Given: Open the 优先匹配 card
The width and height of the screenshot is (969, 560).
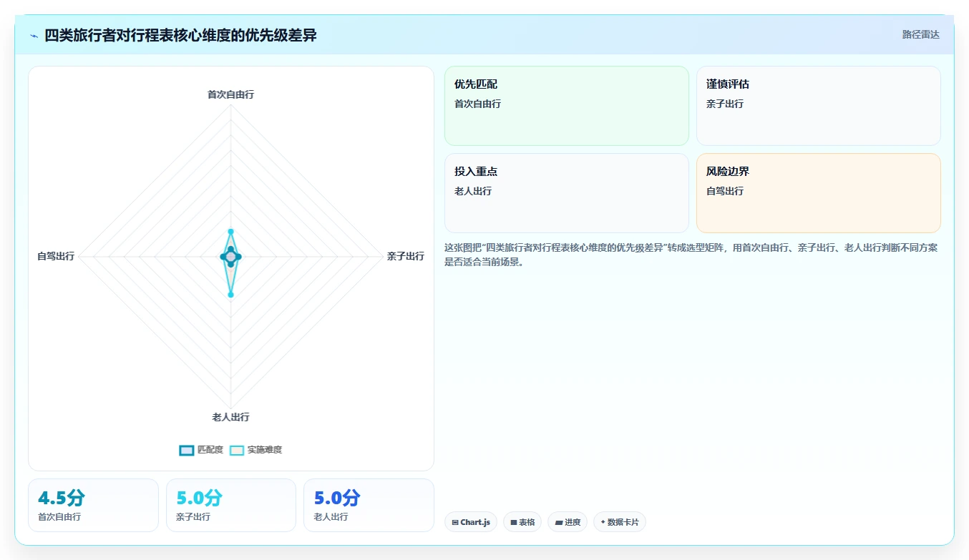Looking at the screenshot, I should (x=567, y=106).
